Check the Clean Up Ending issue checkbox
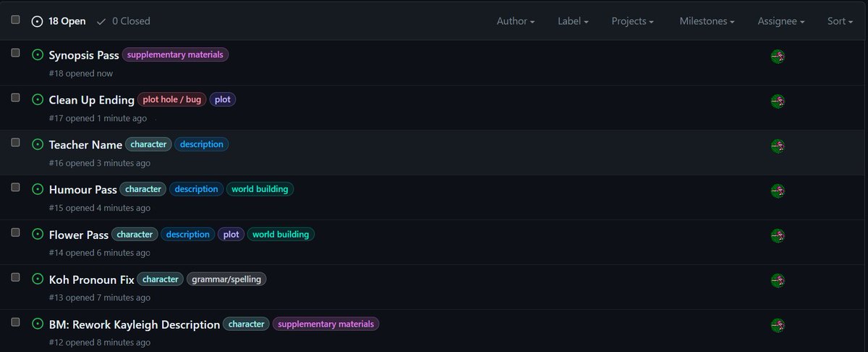Image resolution: width=868 pixels, height=352 pixels. pyautogui.click(x=15, y=98)
